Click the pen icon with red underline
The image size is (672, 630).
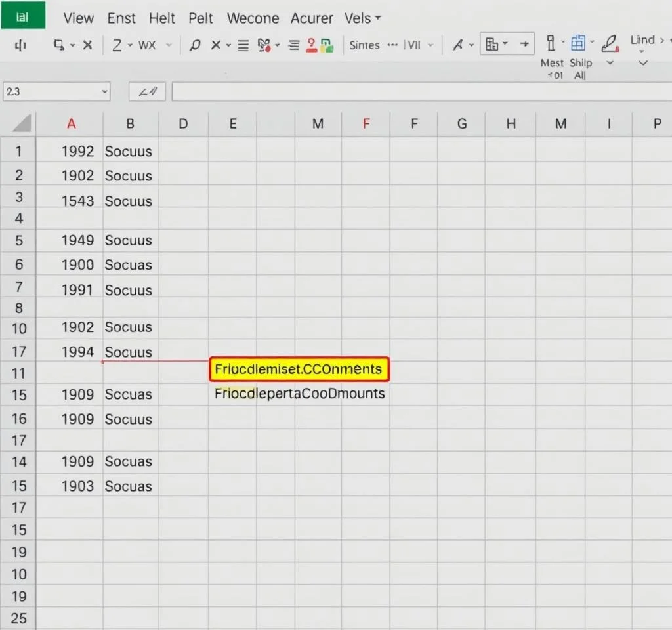610,44
